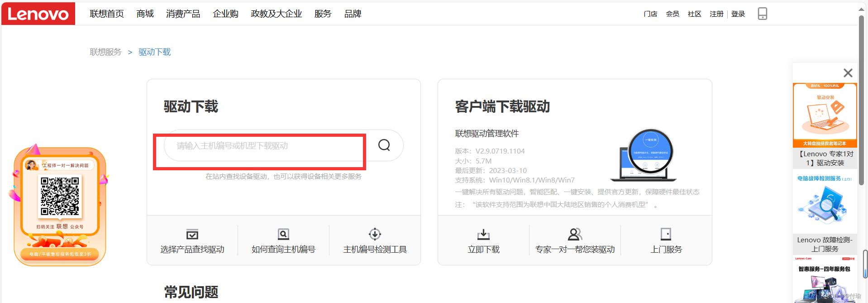868x303 pixels.
Task: Go to the 门店 link
Action: pyautogui.click(x=650, y=14)
